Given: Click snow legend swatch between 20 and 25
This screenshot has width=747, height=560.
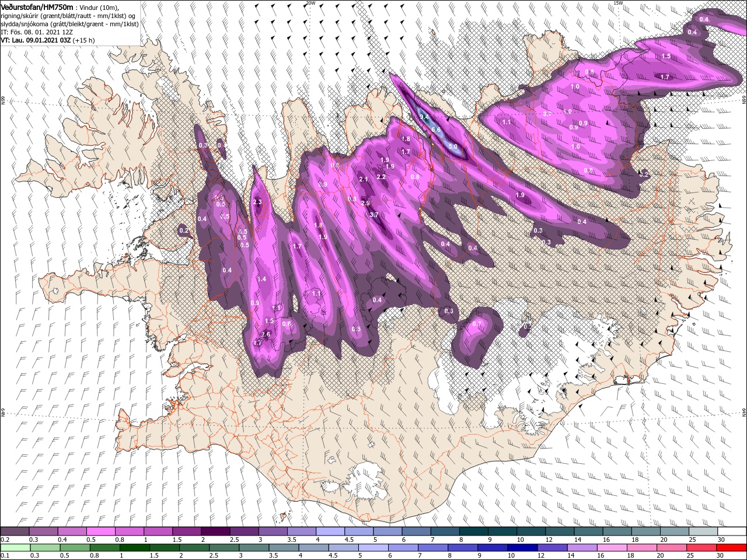Looking at the screenshot, I should point(673,531).
